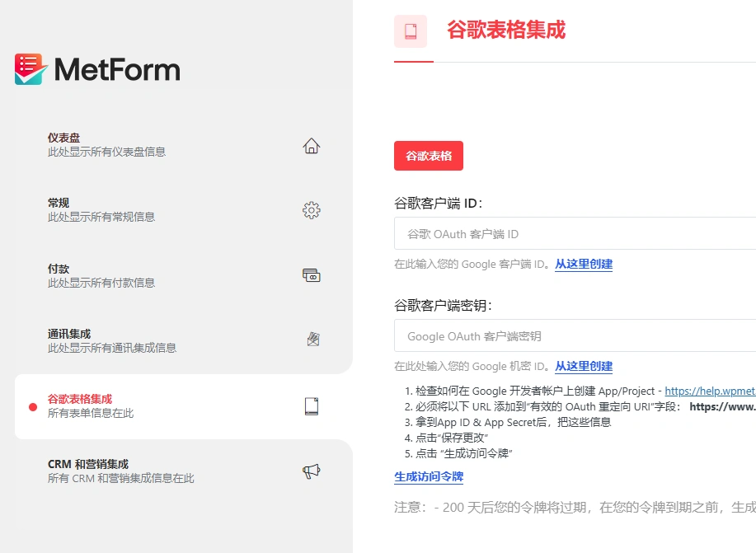This screenshot has width=756, height=553.
Task: Open 从这里创建 link under client secret
Action: (x=583, y=366)
